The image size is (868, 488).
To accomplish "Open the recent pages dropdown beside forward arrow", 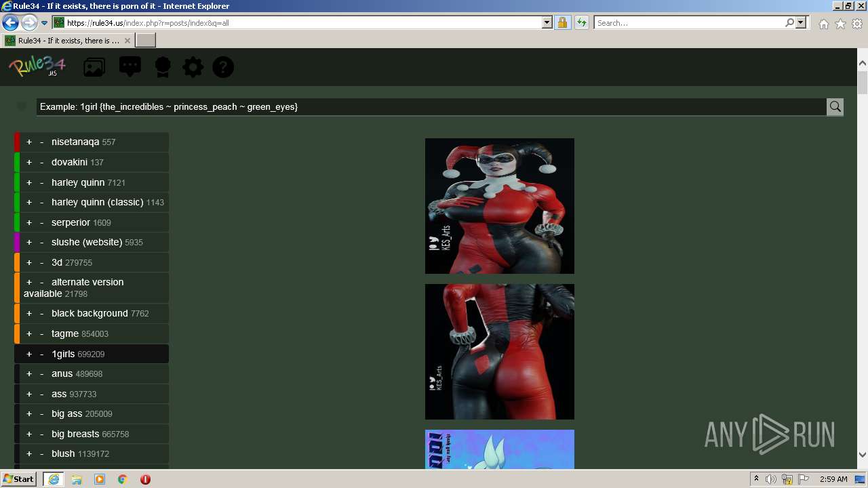I will coord(44,23).
